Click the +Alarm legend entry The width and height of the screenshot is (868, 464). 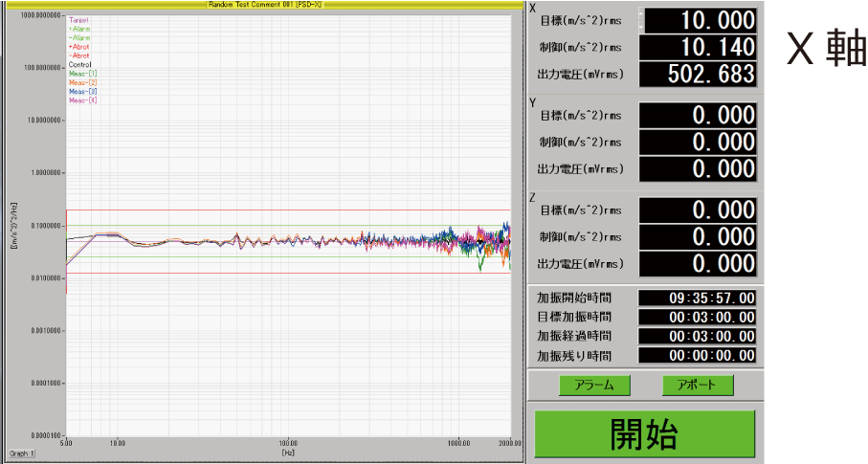tap(79, 29)
